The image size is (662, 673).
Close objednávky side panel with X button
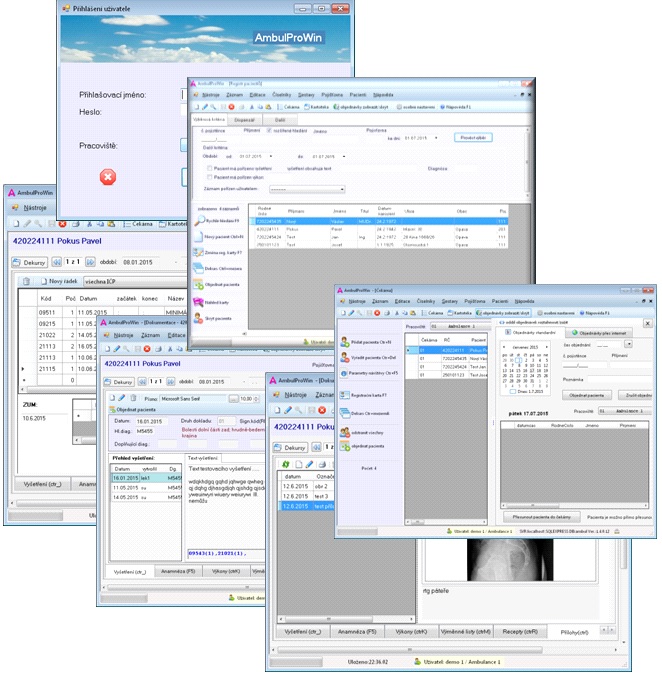tap(647, 323)
